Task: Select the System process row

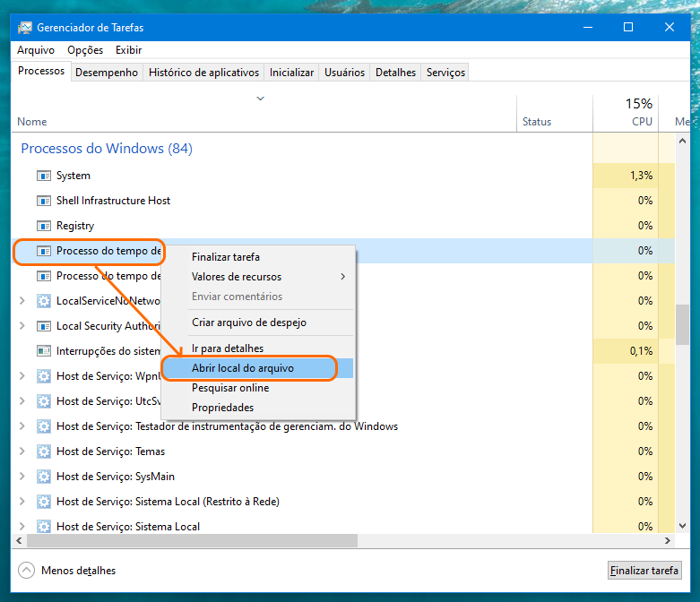Action: [343, 176]
